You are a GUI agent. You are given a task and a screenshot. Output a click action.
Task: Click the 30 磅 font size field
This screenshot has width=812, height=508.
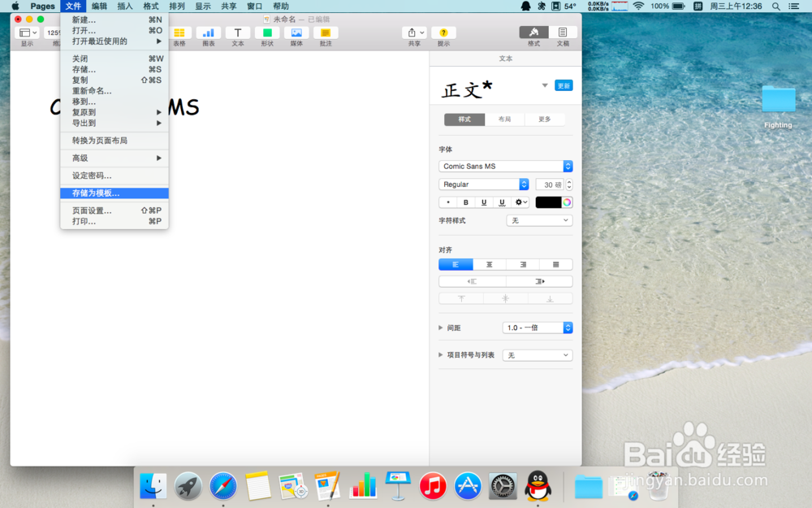(550, 185)
